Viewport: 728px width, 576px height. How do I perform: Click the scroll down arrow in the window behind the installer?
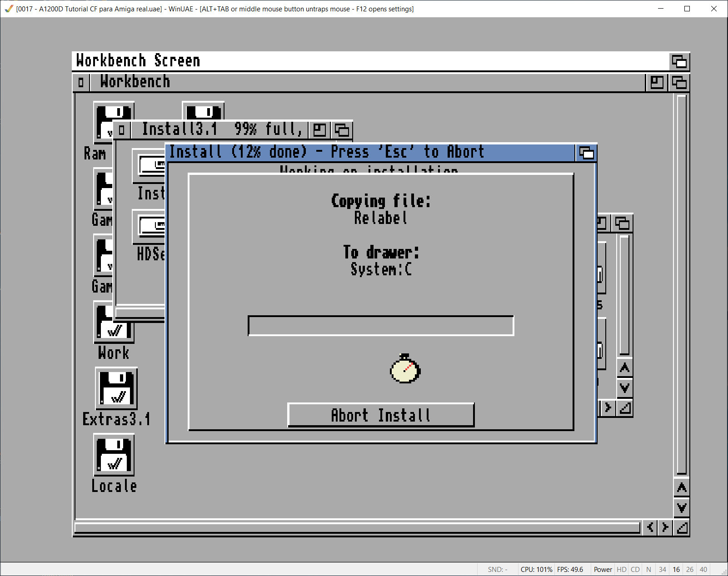point(624,387)
